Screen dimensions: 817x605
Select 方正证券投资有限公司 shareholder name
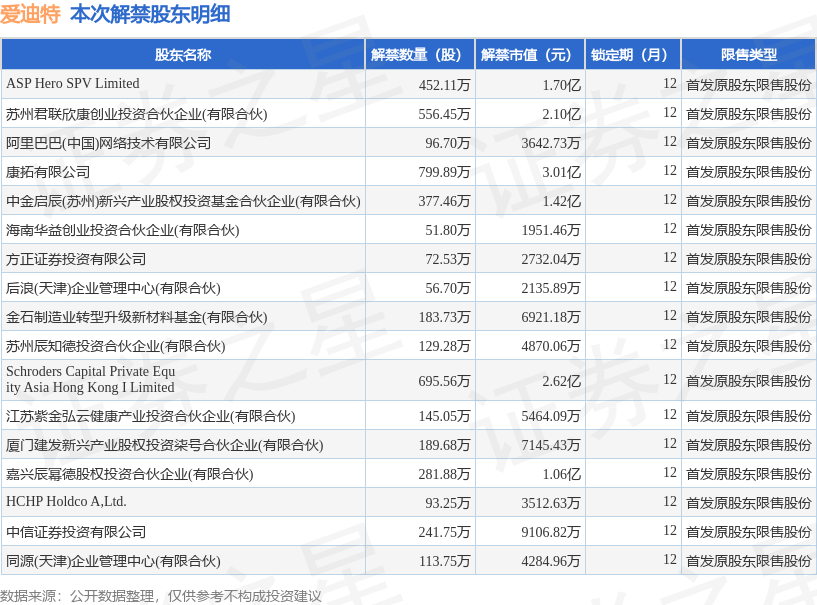pyautogui.click(x=76, y=259)
